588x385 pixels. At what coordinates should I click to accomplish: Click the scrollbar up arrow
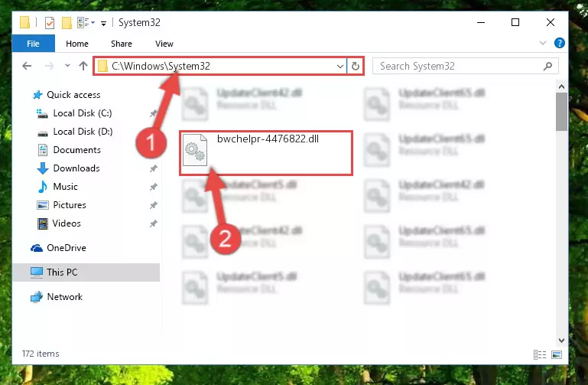(561, 86)
